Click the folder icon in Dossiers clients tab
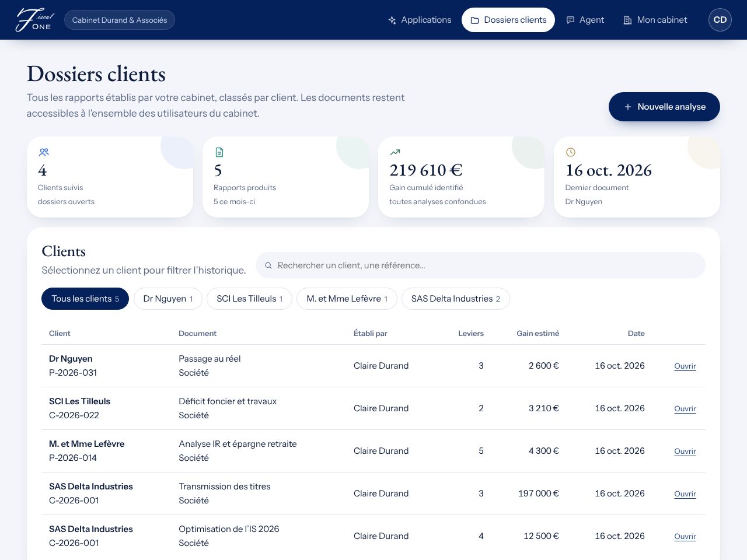 click(474, 20)
